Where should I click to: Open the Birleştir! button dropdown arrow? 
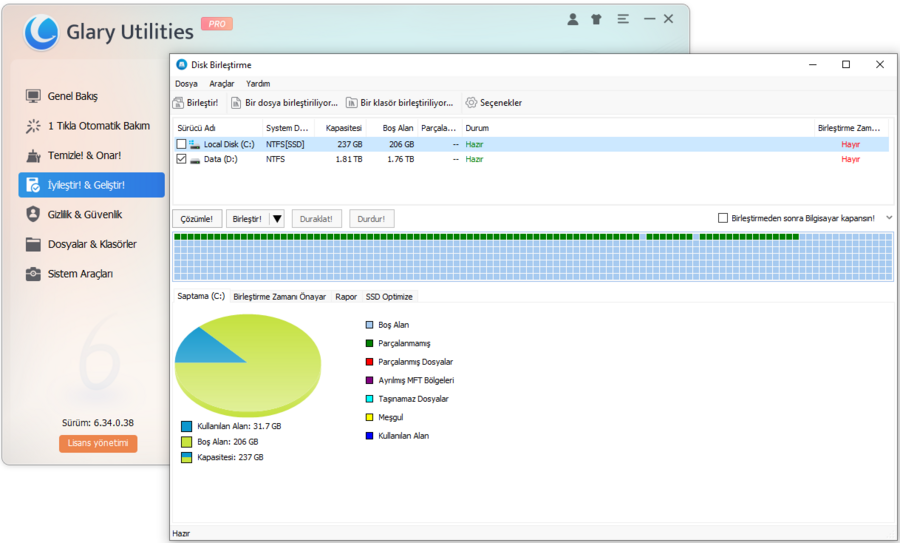[x=277, y=219]
